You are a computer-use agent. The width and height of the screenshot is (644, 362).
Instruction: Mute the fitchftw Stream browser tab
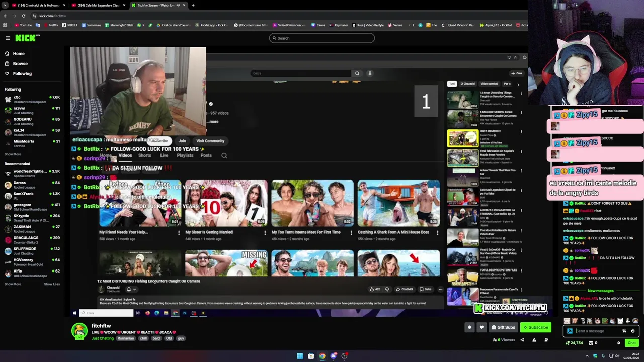pyautogui.click(x=178, y=5)
